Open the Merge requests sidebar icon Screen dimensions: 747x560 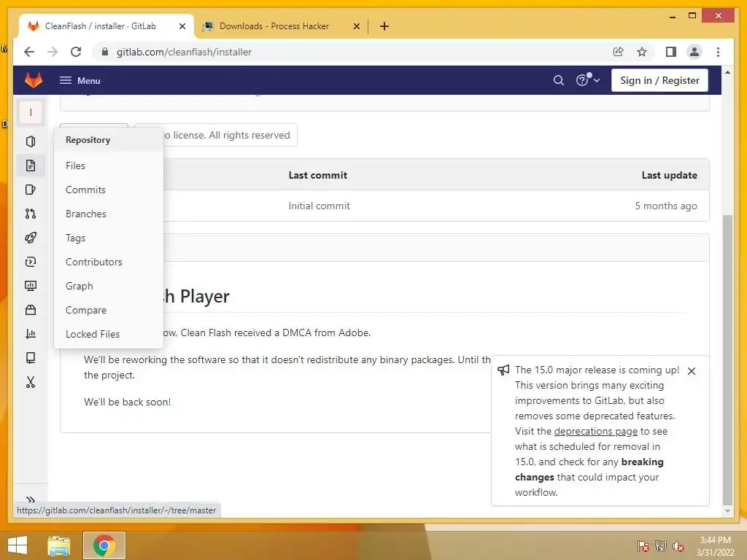point(31,214)
